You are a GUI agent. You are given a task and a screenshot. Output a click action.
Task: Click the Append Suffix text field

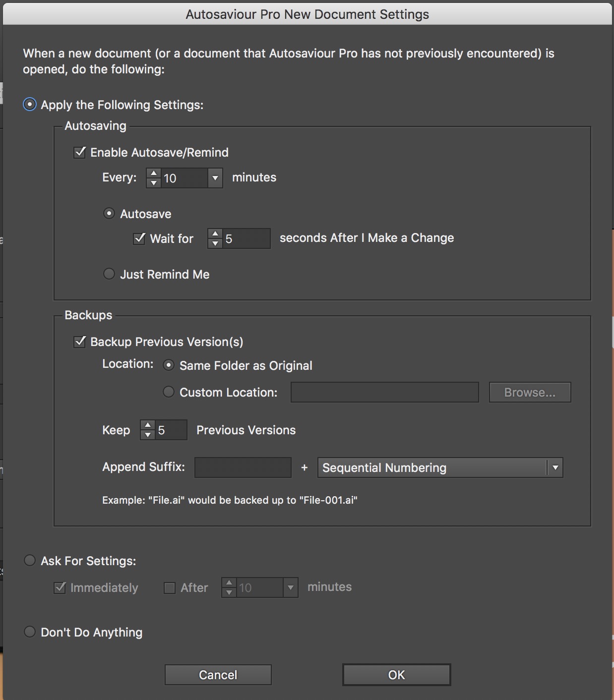(x=243, y=467)
